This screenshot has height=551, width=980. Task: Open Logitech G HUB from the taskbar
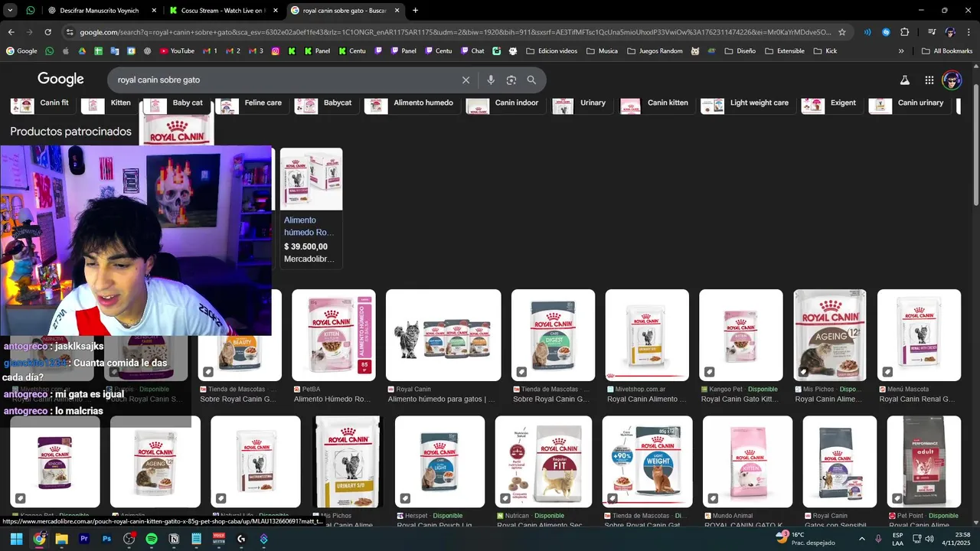coord(241,539)
